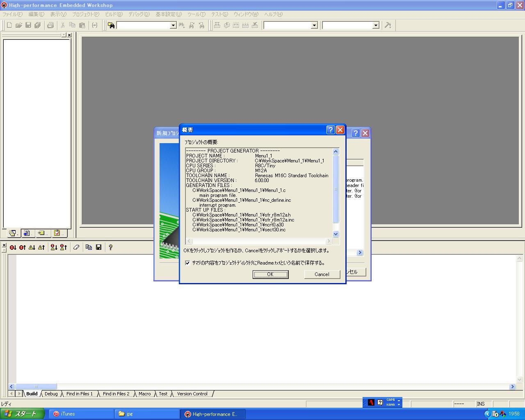The height and width of the screenshot is (420, 525).
Task: Click the Find in Files binoculars icon
Action: (x=111, y=25)
